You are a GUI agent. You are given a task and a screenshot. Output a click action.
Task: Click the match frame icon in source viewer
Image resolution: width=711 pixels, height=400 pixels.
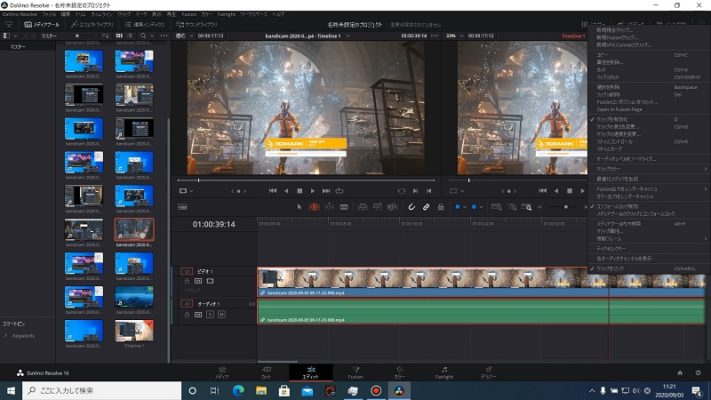pos(401,191)
